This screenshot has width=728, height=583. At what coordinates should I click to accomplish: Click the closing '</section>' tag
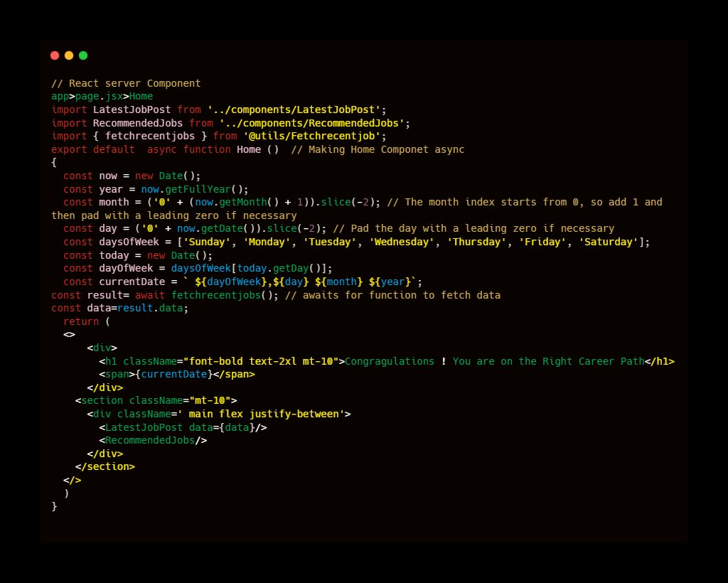[105, 467]
